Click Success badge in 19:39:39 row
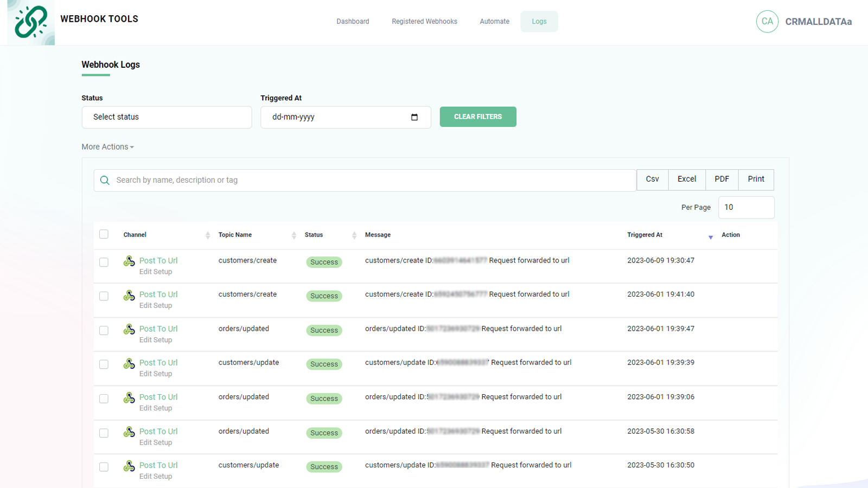This screenshot has height=488, width=868. click(x=324, y=364)
